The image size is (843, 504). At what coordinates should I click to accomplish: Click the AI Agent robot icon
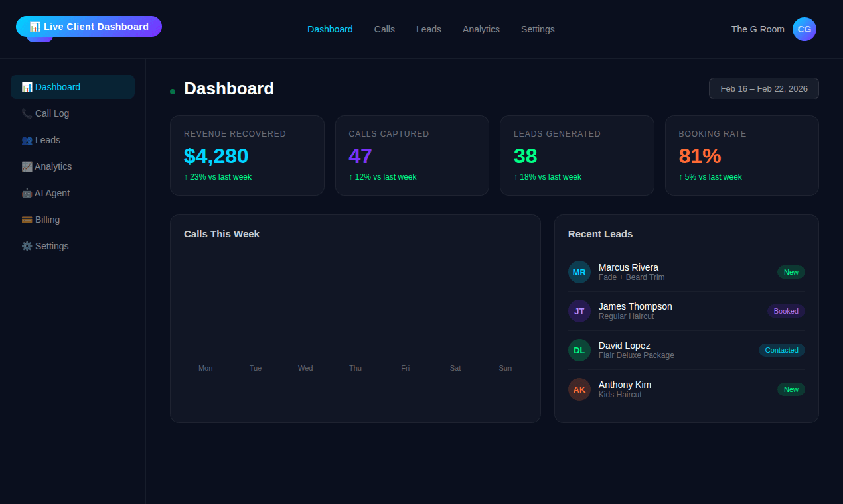(x=27, y=193)
